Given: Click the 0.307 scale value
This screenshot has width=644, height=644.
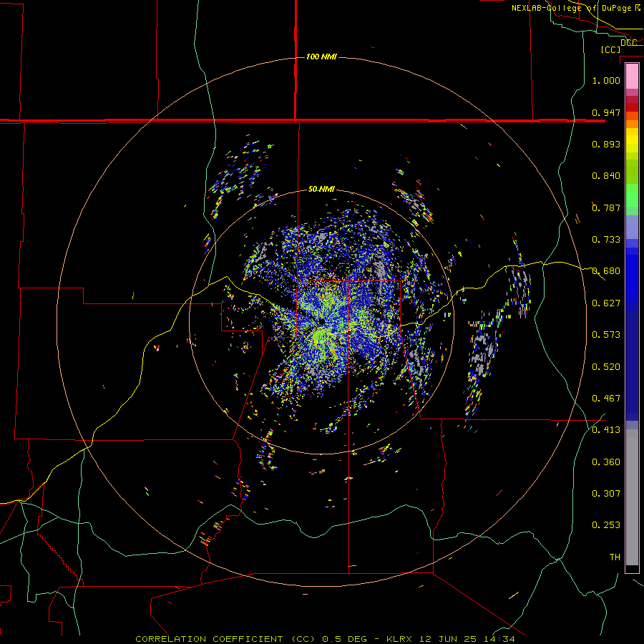Looking at the screenshot, I should tap(606, 494).
